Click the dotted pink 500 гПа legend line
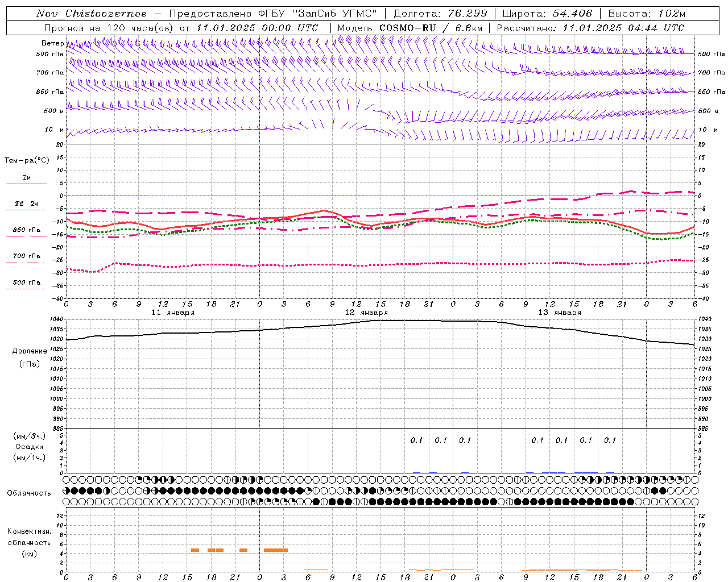The height and width of the screenshot is (582, 728). pyautogui.click(x=26, y=289)
